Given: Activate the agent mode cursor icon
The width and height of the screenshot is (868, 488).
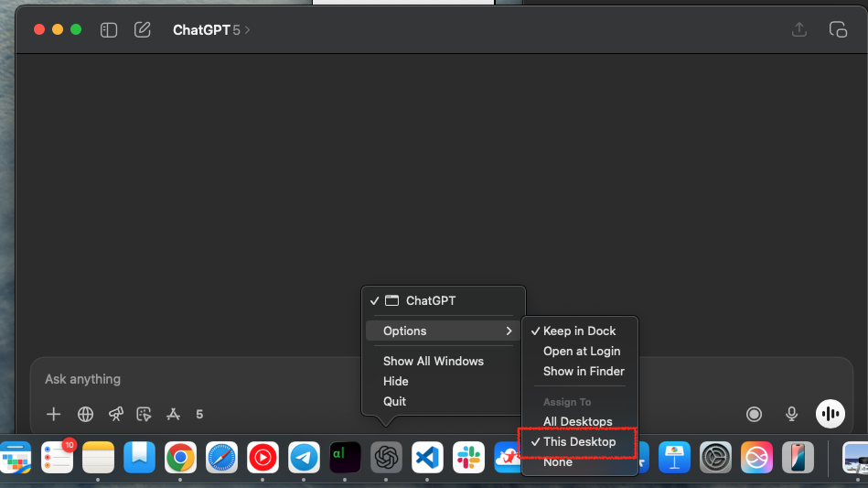Looking at the screenshot, I should (x=144, y=415).
